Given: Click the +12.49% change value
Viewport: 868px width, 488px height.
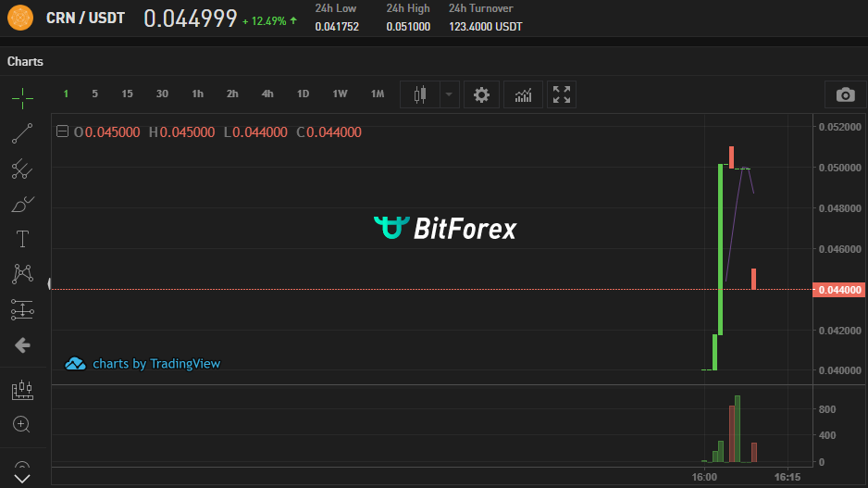Looking at the screenshot, I should click(x=265, y=21).
